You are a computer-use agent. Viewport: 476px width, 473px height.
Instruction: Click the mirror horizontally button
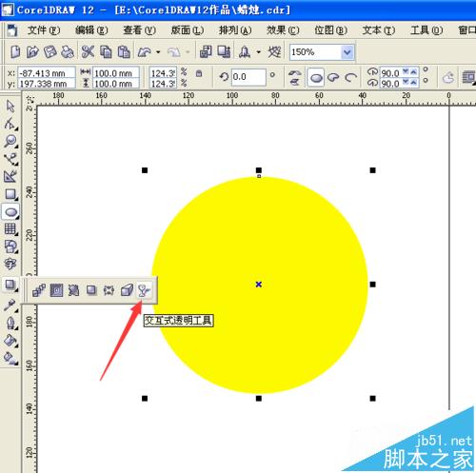coord(295,73)
